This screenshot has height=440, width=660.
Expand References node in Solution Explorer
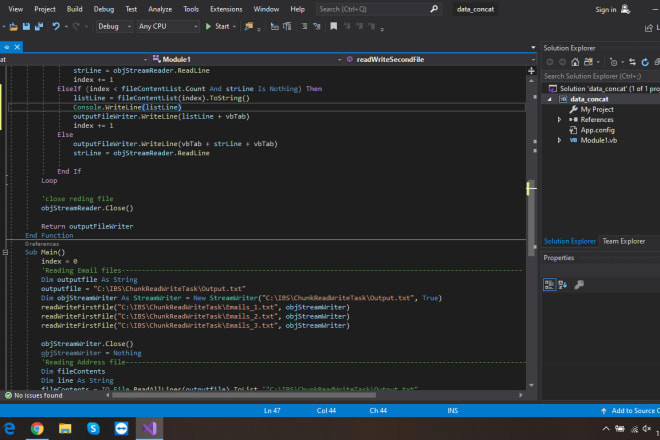click(x=559, y=120)
